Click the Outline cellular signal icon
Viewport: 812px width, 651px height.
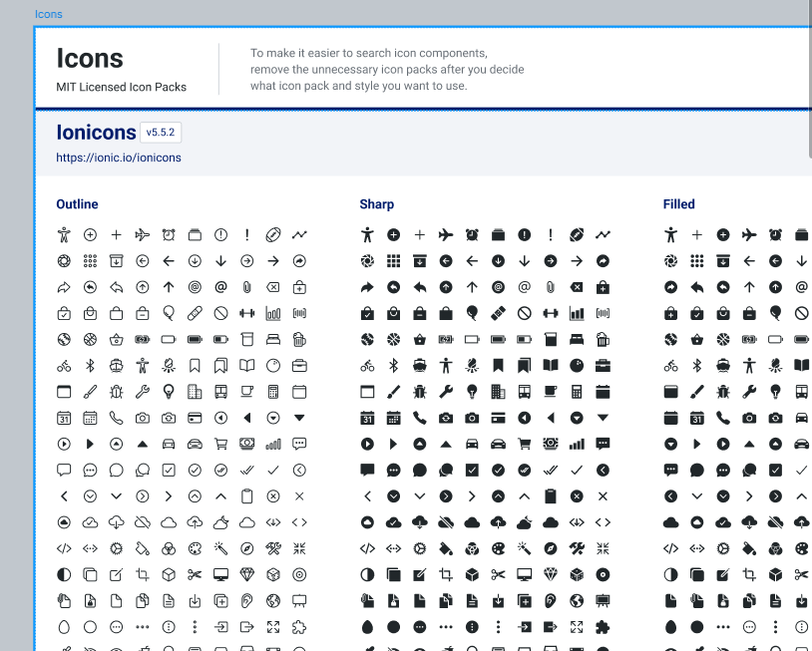coord(273,444)
